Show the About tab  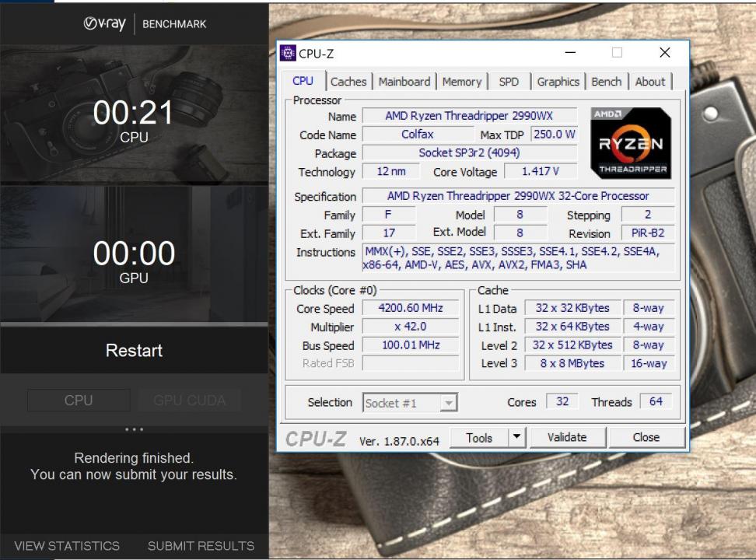(x=649, y=82)
